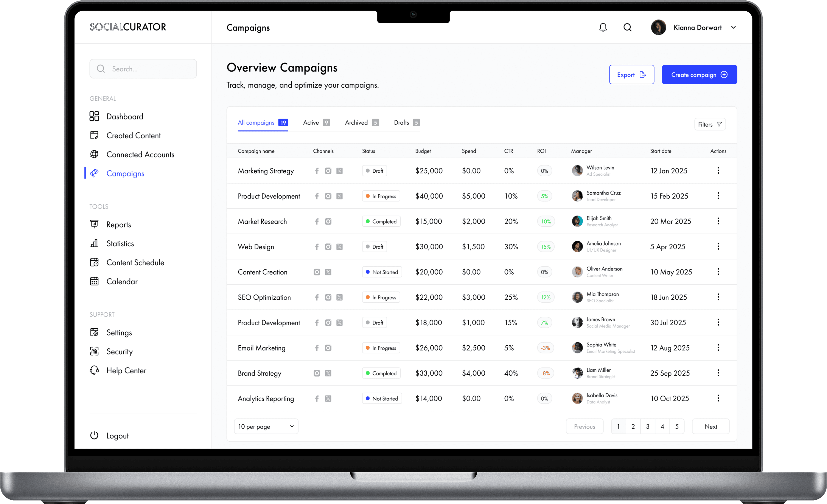Click the Next page button
The width and height of the screenshot is (827, 504).
pyautogui.click(x=710, y=427)
